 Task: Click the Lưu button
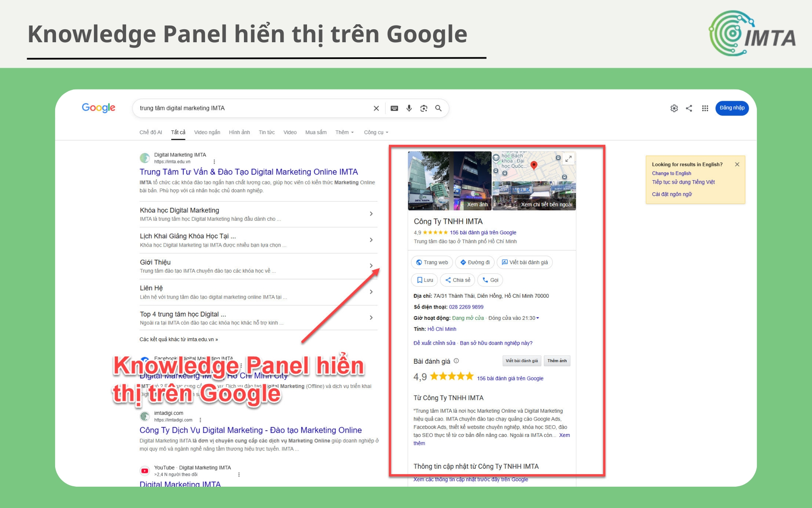point(424,280)
